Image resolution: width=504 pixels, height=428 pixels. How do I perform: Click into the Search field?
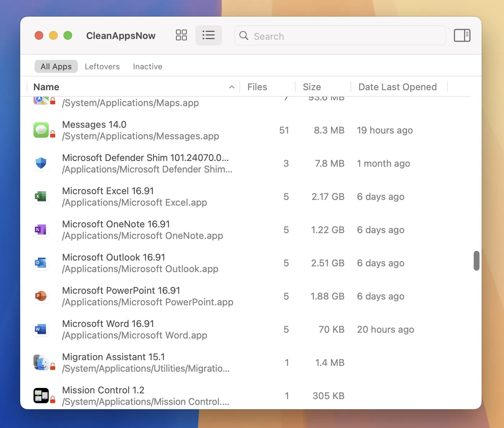tap(340, 35)
